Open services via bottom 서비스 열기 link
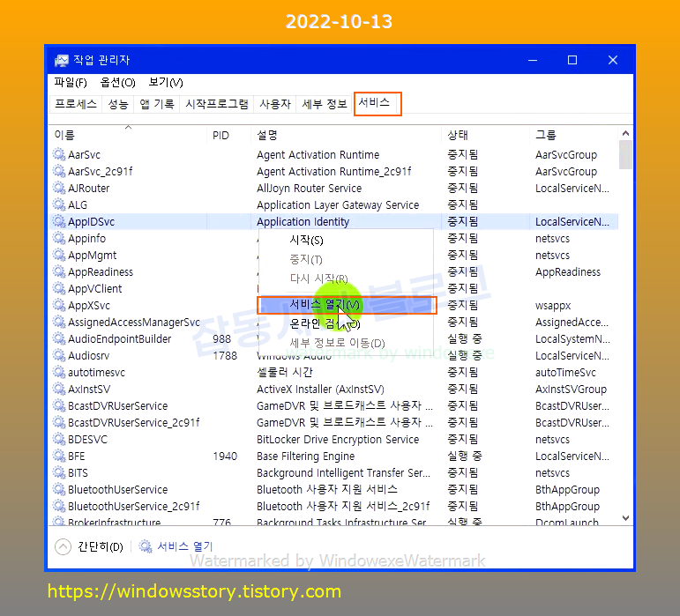 click(x=184, y=546)
